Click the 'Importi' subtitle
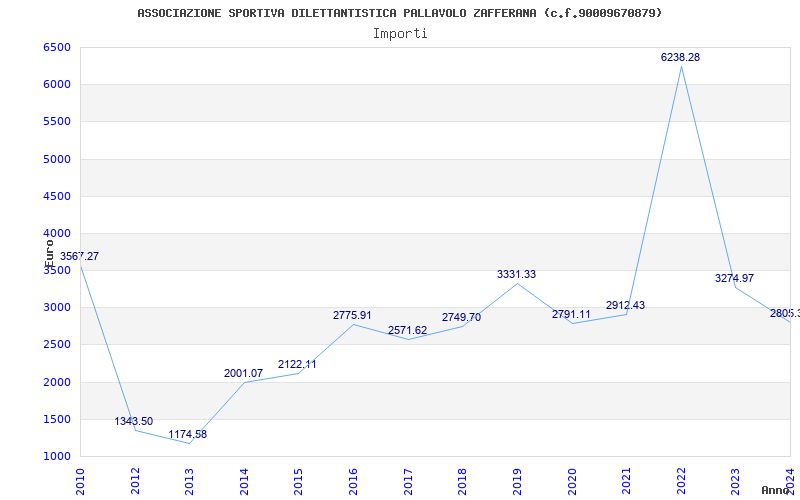 (x=400, y=34)
